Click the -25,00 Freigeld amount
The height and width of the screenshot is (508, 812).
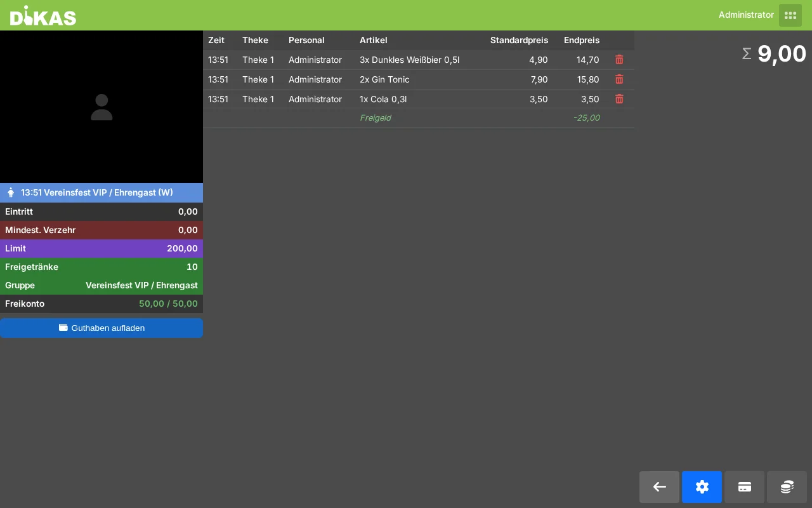point(586,118)
